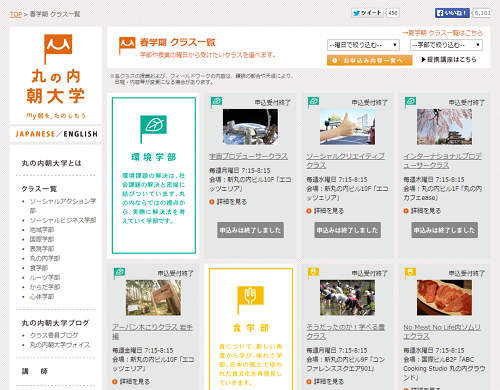The width and height of the screenshot is (500, 390).
Task: Open アーバン木こりクラス 岩手編 title link
Action: 152,332
